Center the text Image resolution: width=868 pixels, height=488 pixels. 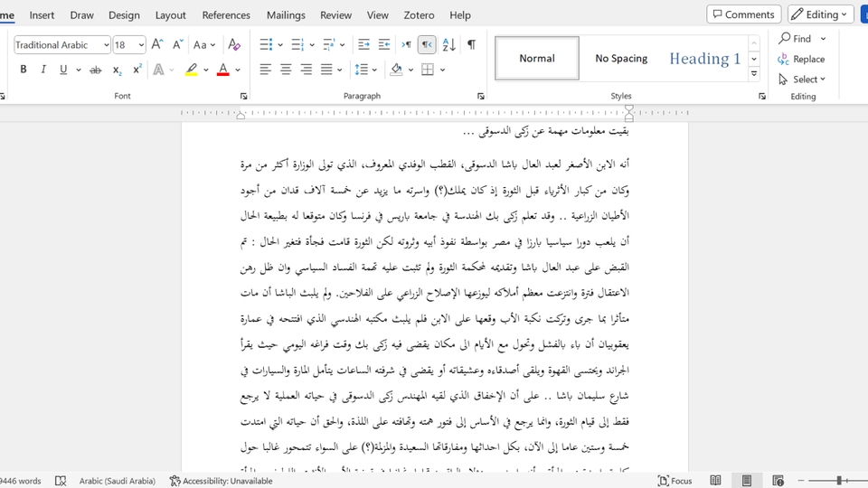(286, 70)
